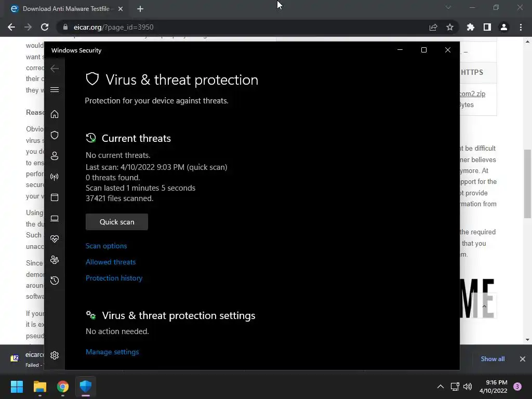Viewport: 532px width, 399px height.
Task: Bookmark this page with star icon
Action: click(x=450, y=27)
